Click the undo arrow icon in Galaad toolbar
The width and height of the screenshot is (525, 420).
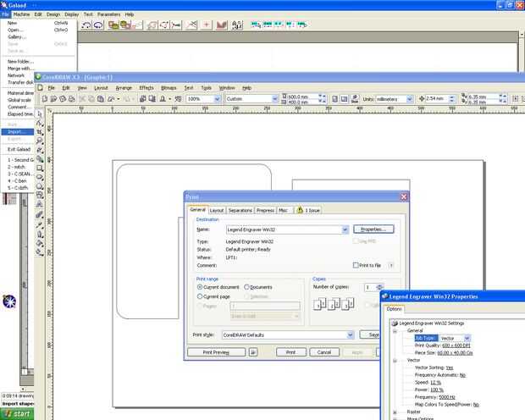click(x=86, y=25)
